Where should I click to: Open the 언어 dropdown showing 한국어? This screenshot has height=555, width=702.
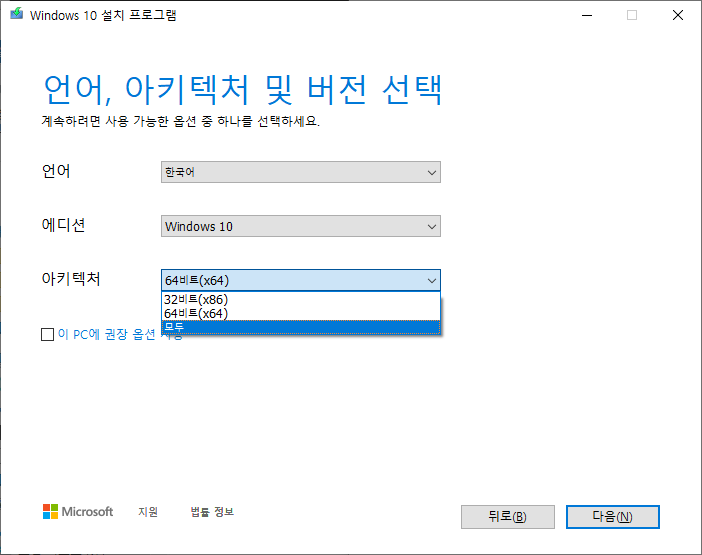click(301, 172)
